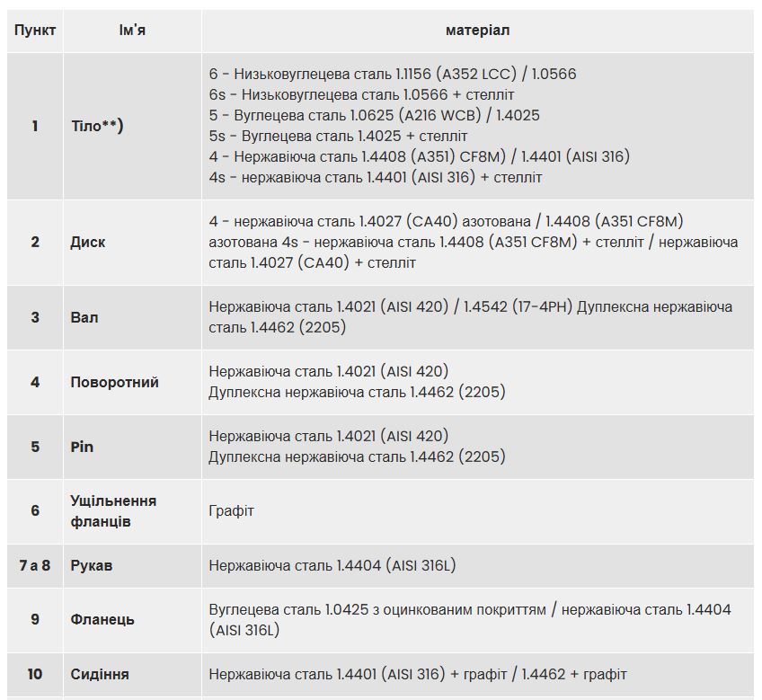
Task: Select the "Тіло**)" name cell
Action: click(96, 126)
